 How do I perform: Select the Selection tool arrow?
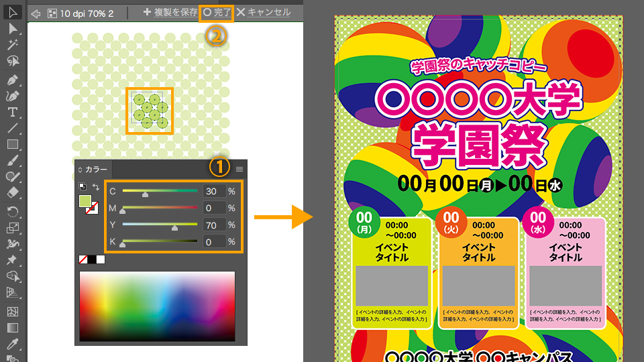(x=13, y=12)
